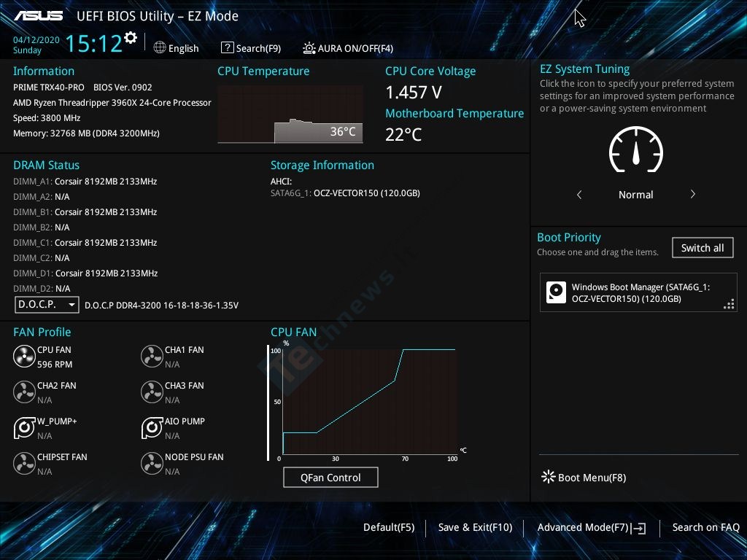Screen dimensions: 747x560
Task: Click the NODE PSU FAN icon
Action: [152, 463]
